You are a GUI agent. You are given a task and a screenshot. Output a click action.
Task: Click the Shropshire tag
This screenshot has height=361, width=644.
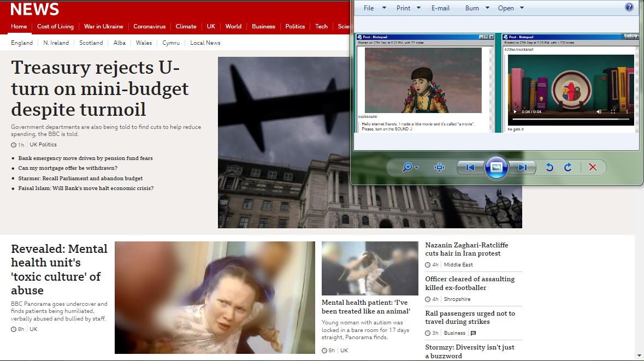click(457, 299)
